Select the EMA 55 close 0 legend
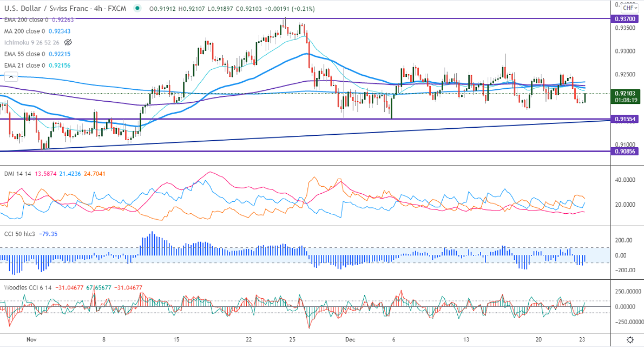Image resolution: width=644 pixels, height=348 pixels. (x=25, y=54)
